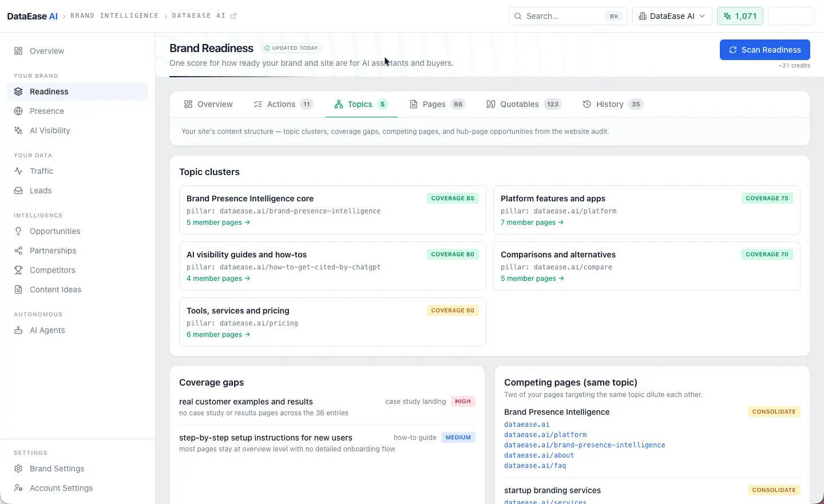Click the AI Visibility sparkle icon

(18, 130)
